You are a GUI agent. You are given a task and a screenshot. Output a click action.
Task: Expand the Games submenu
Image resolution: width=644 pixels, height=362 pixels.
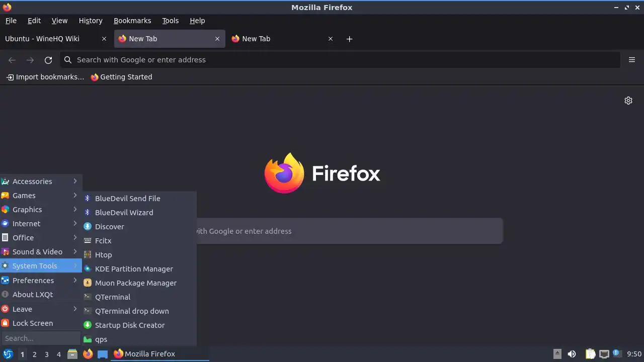point(41,196)
